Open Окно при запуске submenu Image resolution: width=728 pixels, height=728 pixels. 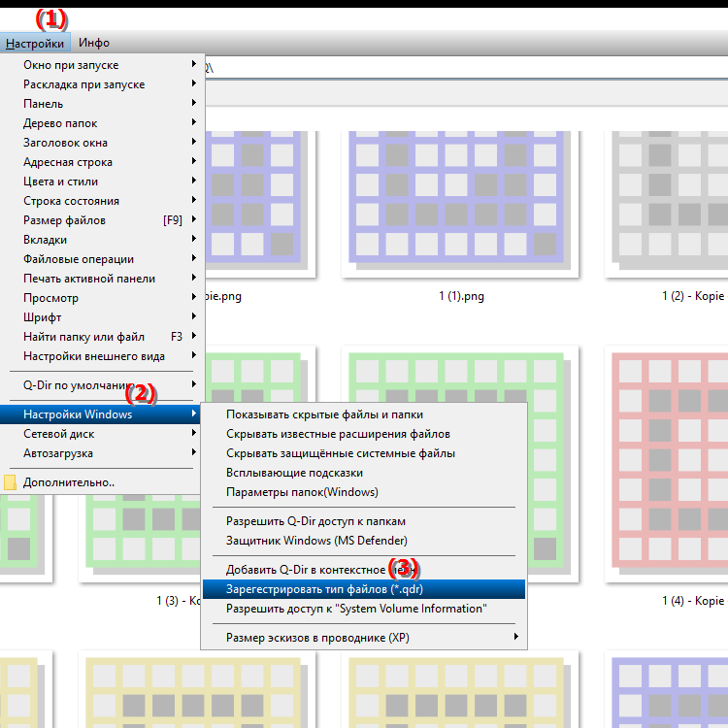(x=103, y=65)
